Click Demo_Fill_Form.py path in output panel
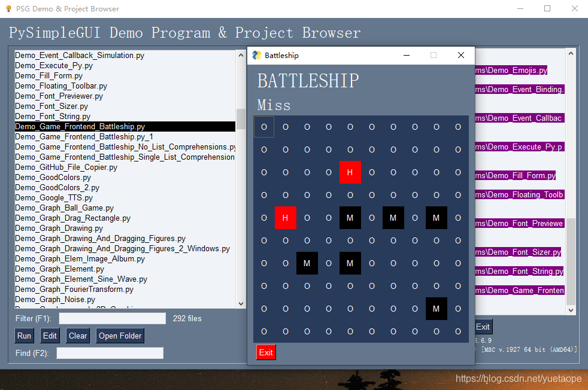588x390 pixels. [x=516, y=175]
